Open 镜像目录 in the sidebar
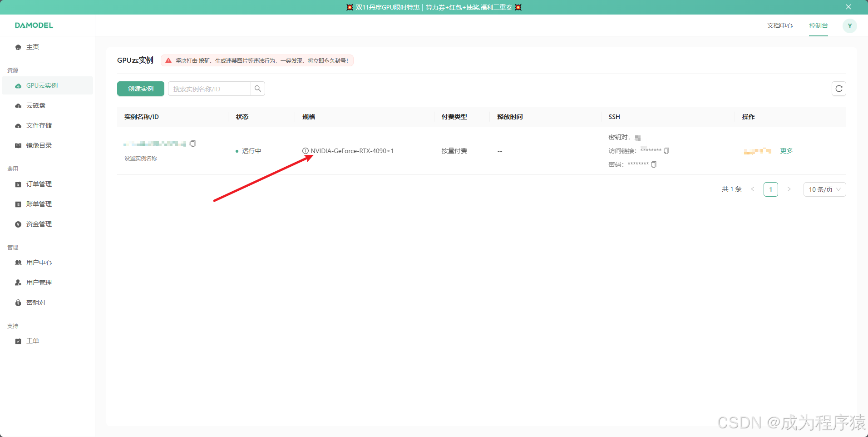This screenshot has height=437, width=868. 47,145
